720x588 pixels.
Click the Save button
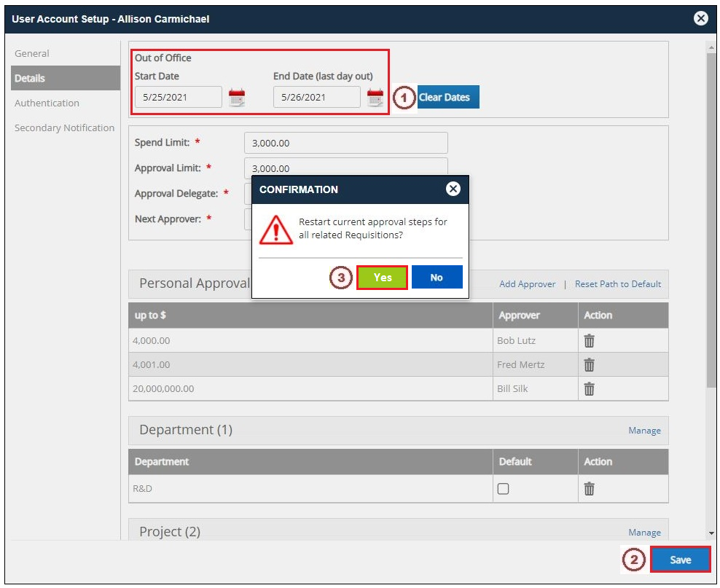click(680, 560)
